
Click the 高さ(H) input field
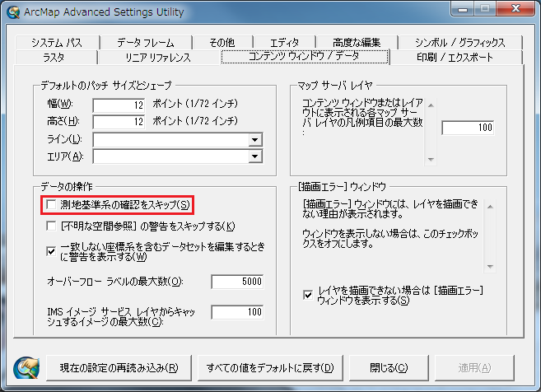click(x=119, y=121)
